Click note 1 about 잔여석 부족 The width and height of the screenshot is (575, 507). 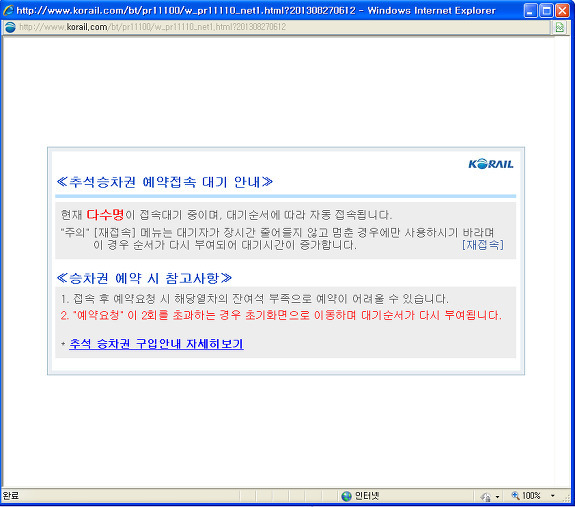(254, 299)
